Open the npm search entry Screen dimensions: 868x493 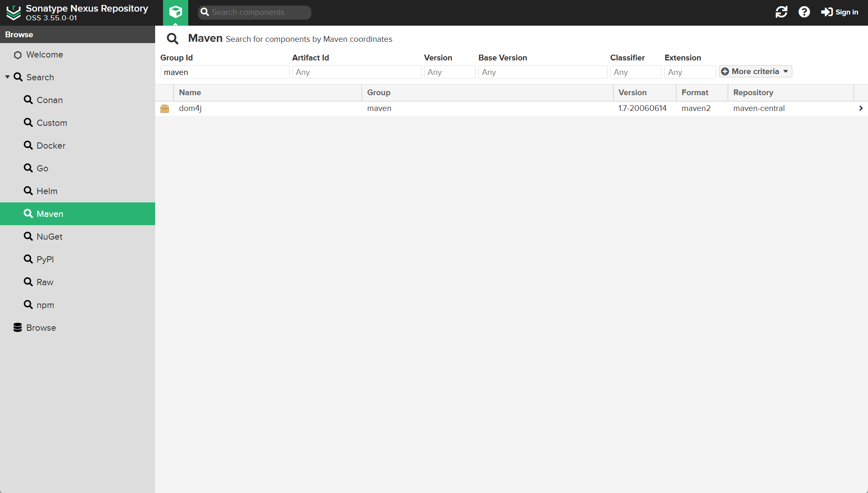click(45, 305)
